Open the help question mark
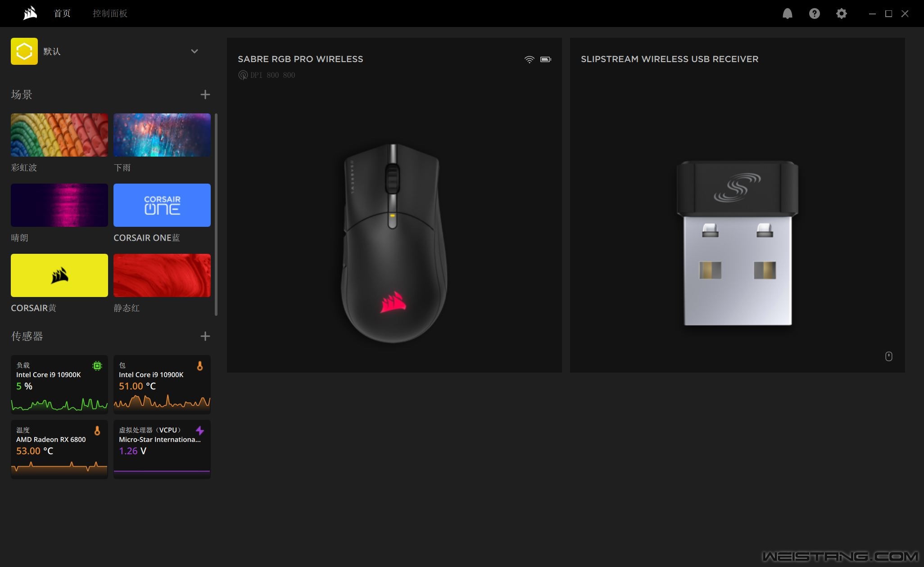The image size is (924, 567). click(x=814, y=13)
